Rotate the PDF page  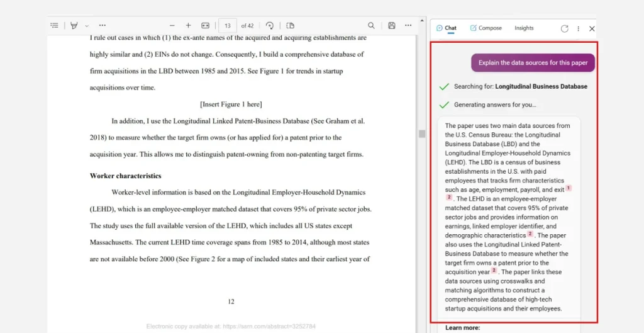point(270,26)
